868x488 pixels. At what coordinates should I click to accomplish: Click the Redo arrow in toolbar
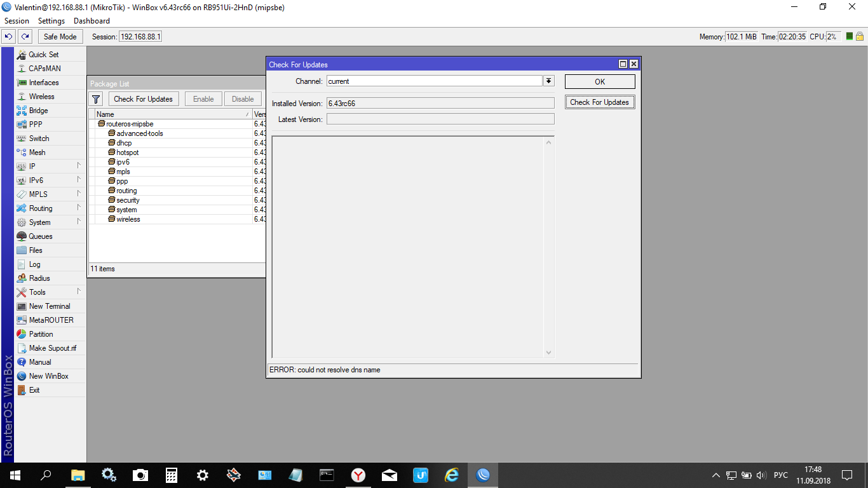click(25, 37)
